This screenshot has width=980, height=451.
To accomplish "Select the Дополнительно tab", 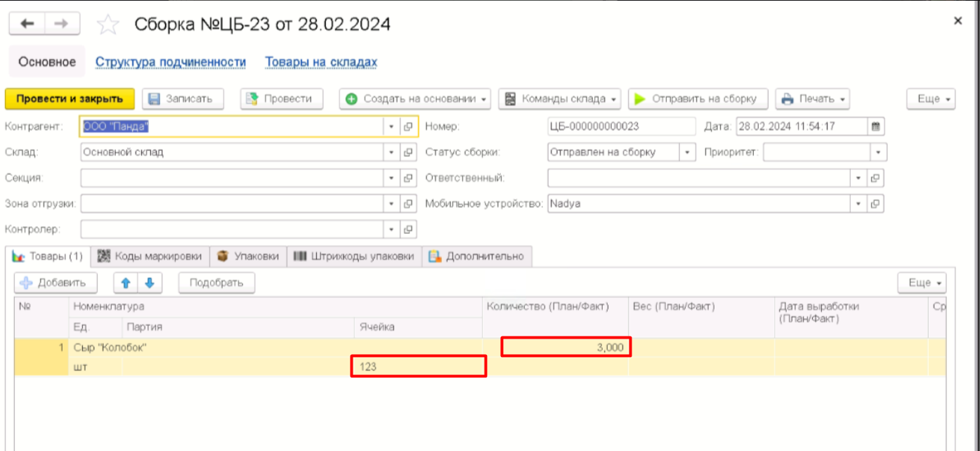I will click(477, 256).
